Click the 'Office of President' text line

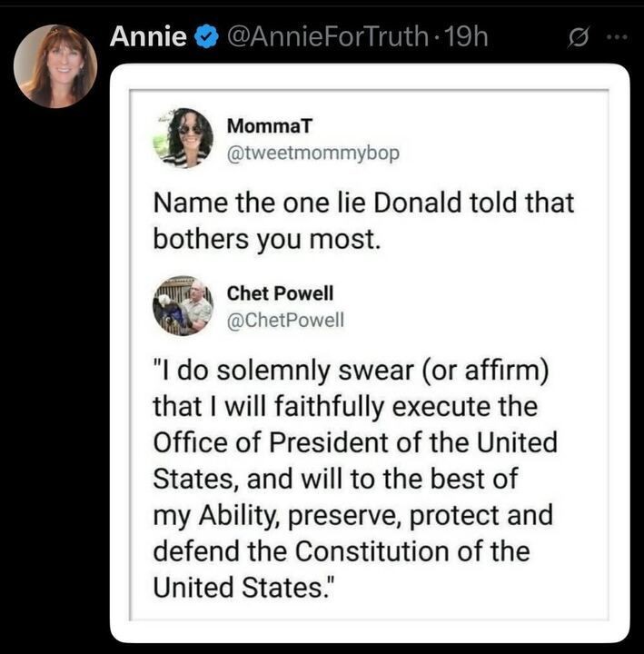(x=354, y=442)
